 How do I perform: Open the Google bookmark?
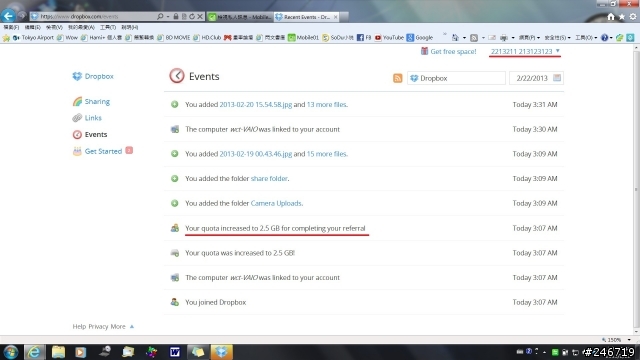tap(420, 38)
